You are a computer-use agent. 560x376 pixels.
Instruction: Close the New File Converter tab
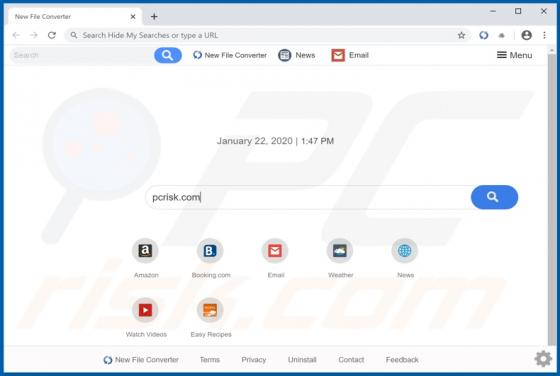[133, 16]
